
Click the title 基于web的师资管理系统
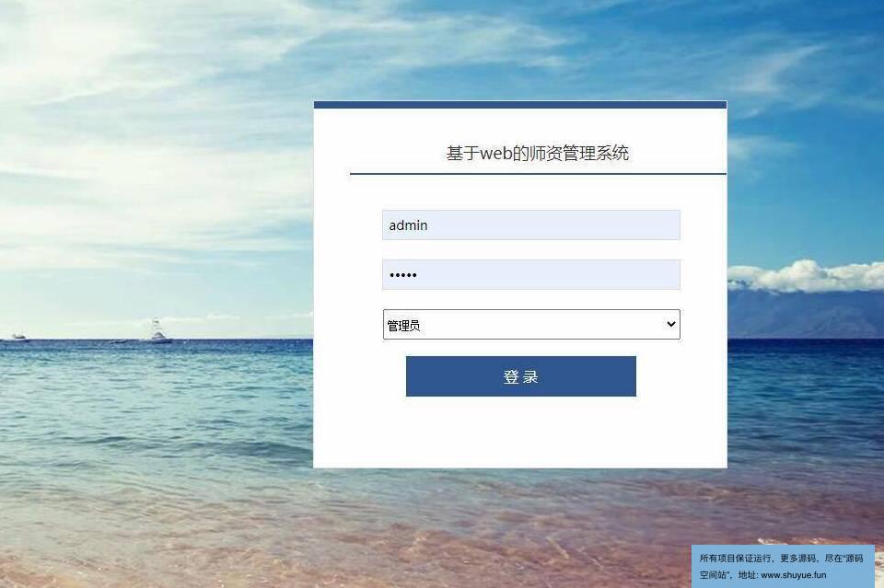click(x=537, y=153)
